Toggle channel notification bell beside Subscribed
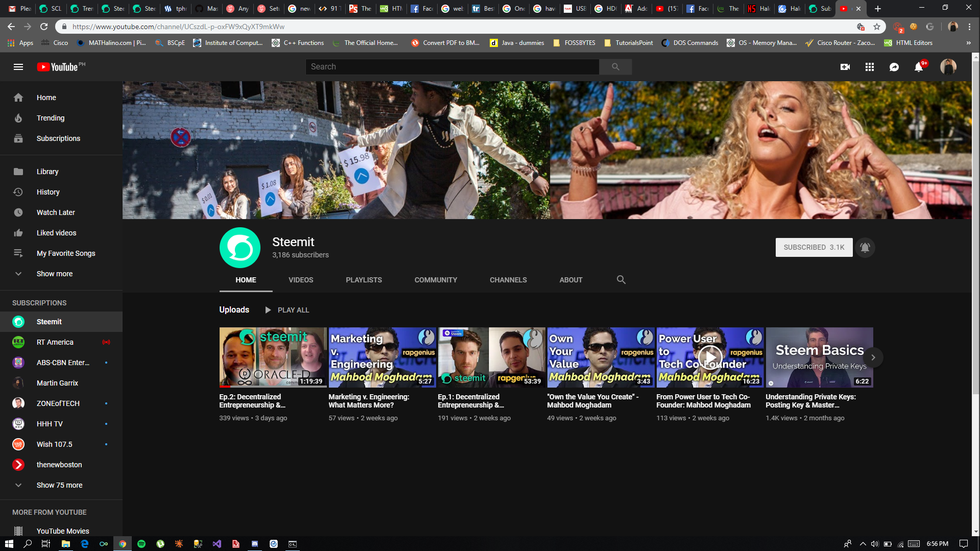 coord(865,248)
